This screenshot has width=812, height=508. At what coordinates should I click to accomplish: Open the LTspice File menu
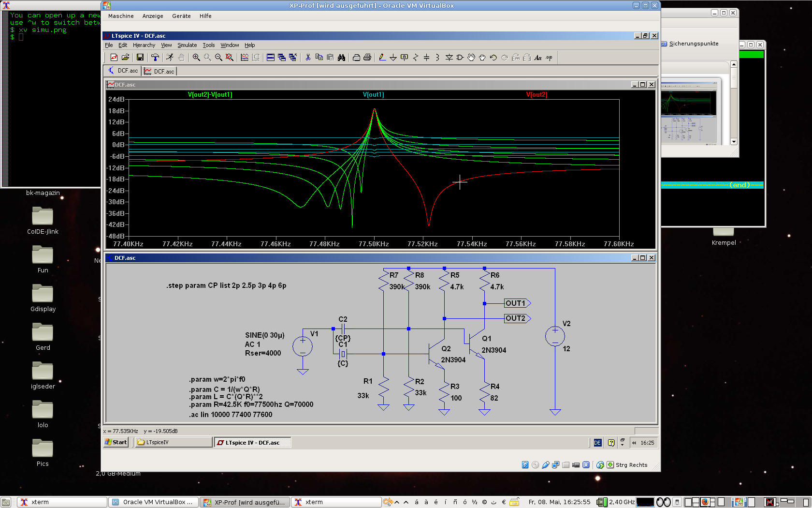point(109,45)
